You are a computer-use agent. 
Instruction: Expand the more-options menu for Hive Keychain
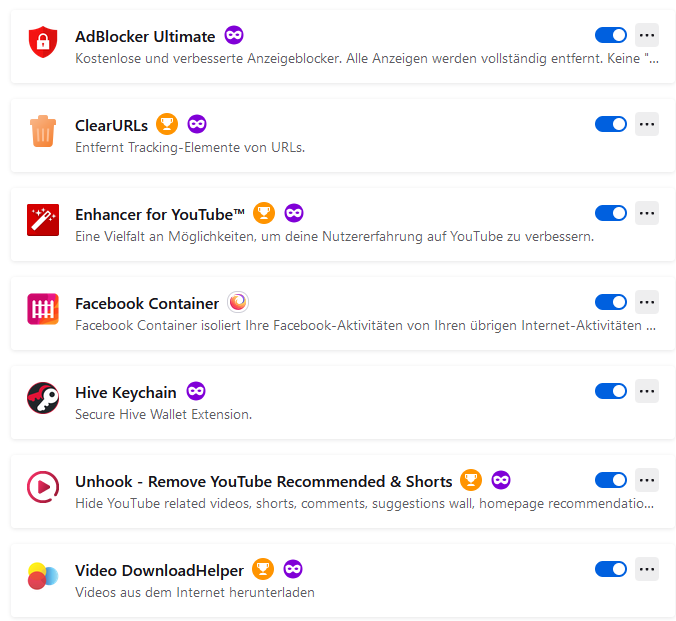(x=647, y=391)
